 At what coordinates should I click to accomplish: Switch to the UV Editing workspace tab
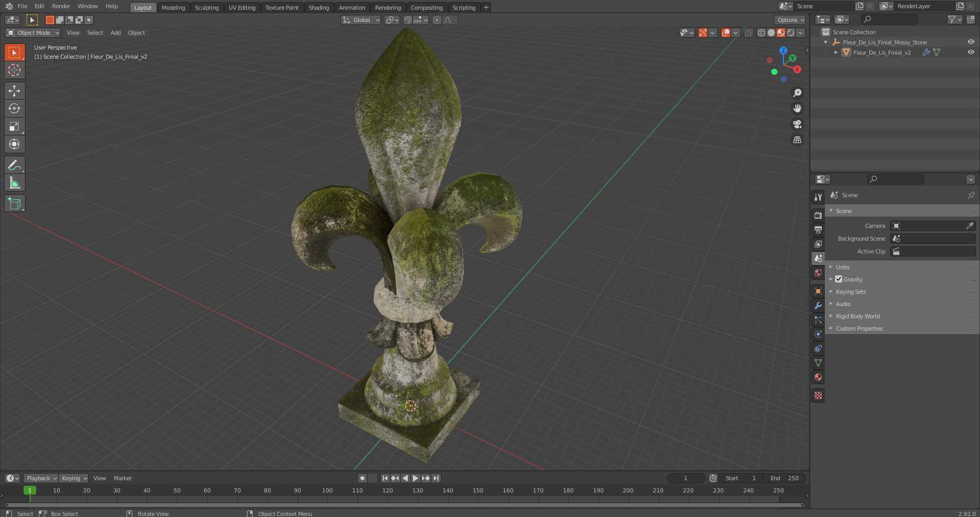[242, 7]
